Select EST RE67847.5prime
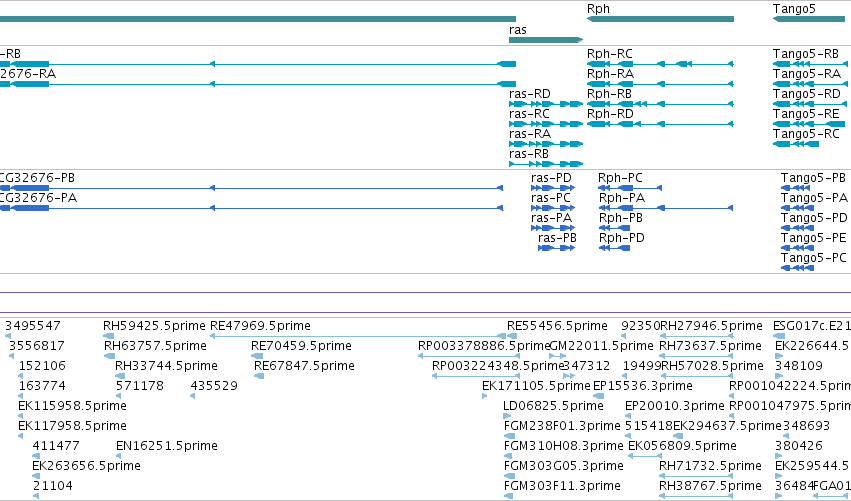This screenshot has height=501, width=851. [x=304, y=366]
